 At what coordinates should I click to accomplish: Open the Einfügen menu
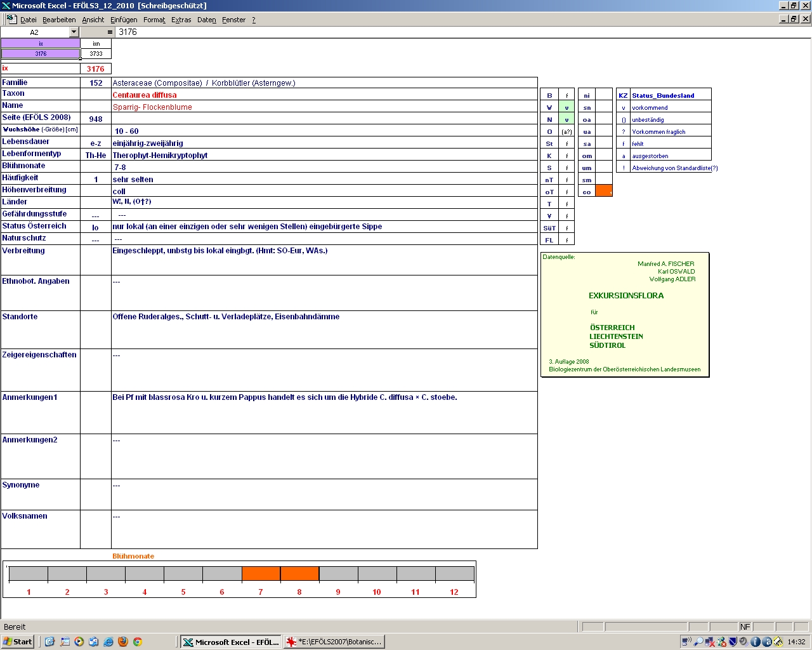click(x=124, y=20)
